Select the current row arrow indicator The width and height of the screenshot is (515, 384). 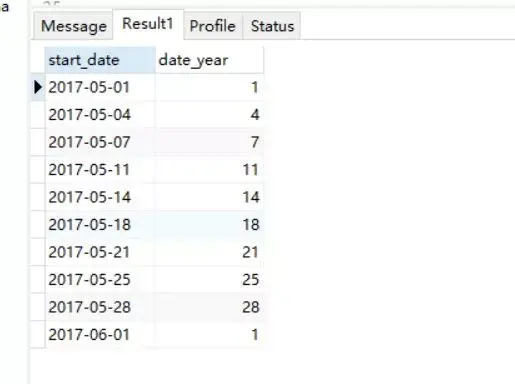tap(38, 87)
